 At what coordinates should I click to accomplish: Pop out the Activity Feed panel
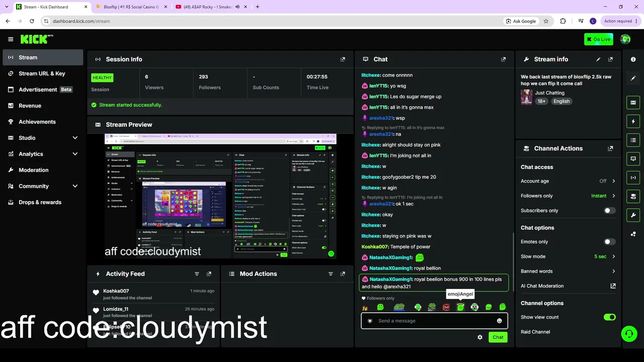click(209, 274)
